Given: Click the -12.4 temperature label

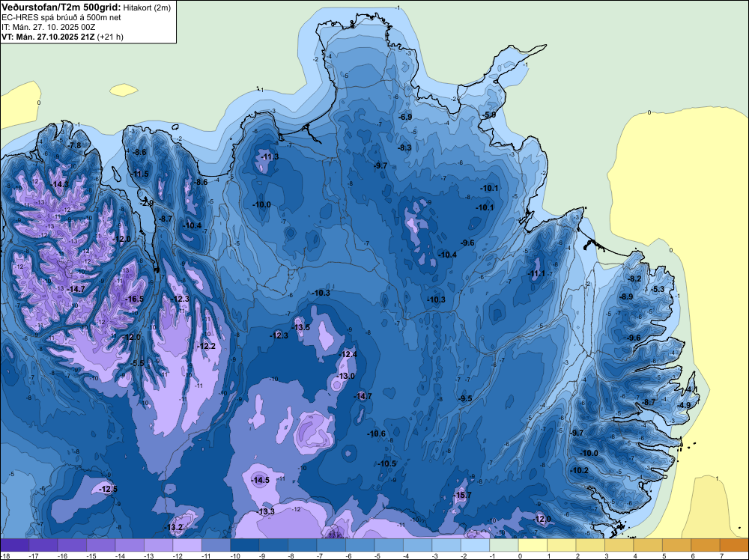Looking at the screenshot, I should point(348,354).
